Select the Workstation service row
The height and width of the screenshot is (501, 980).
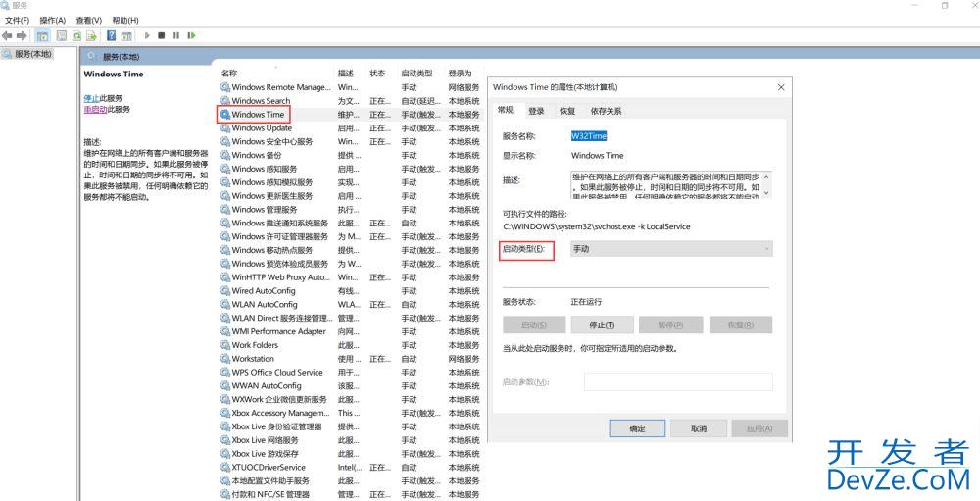click(350, 359)
